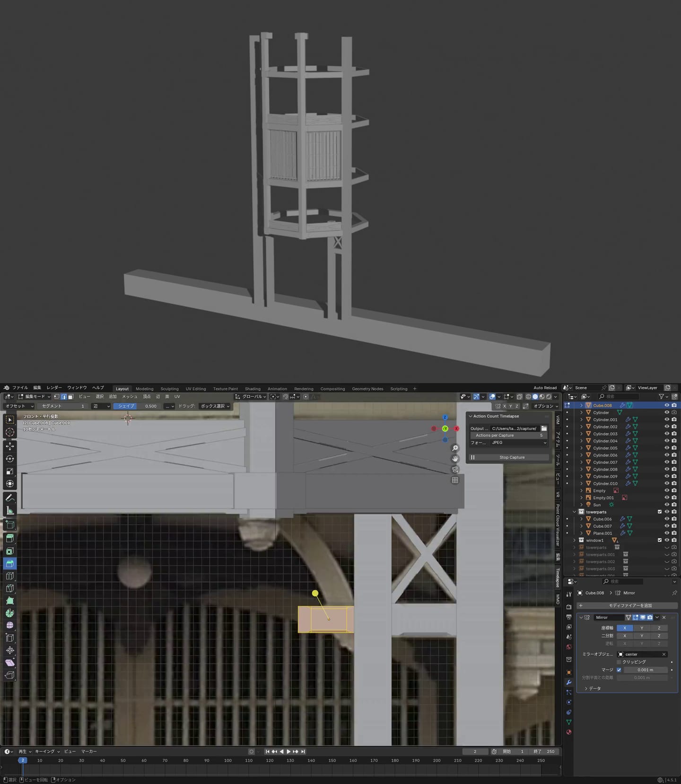Click the Stop Capture button
The width and height of the screenshot is (681, 784).
click(509, 457)
